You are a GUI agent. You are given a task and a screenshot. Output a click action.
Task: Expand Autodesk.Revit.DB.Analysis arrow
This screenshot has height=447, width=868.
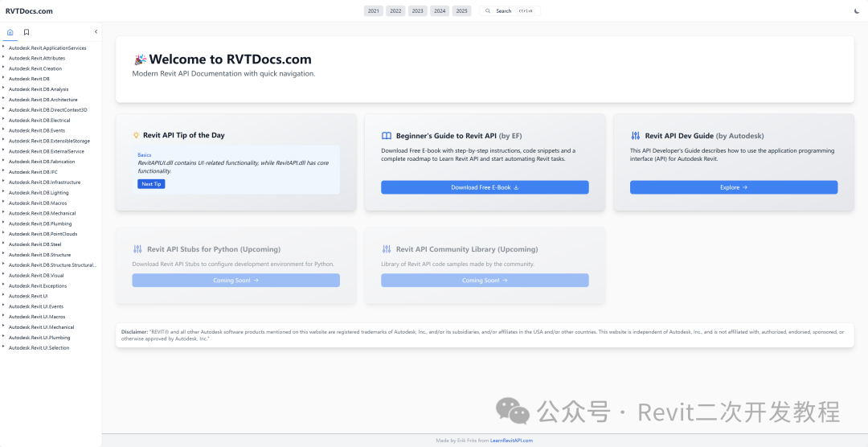(4, 88)
